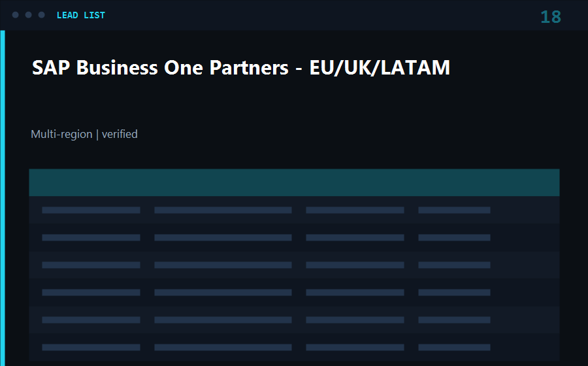588x366 pixels.
Task: Select first row's second column placeholder
Action: pyautogui.click(x=223, y=210)
